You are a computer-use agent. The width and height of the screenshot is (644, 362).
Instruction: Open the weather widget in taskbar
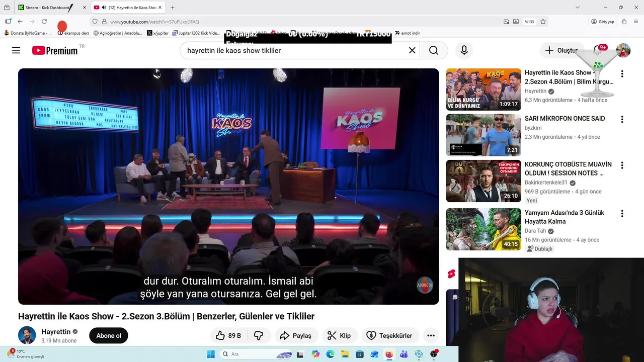tap(25, 354)
